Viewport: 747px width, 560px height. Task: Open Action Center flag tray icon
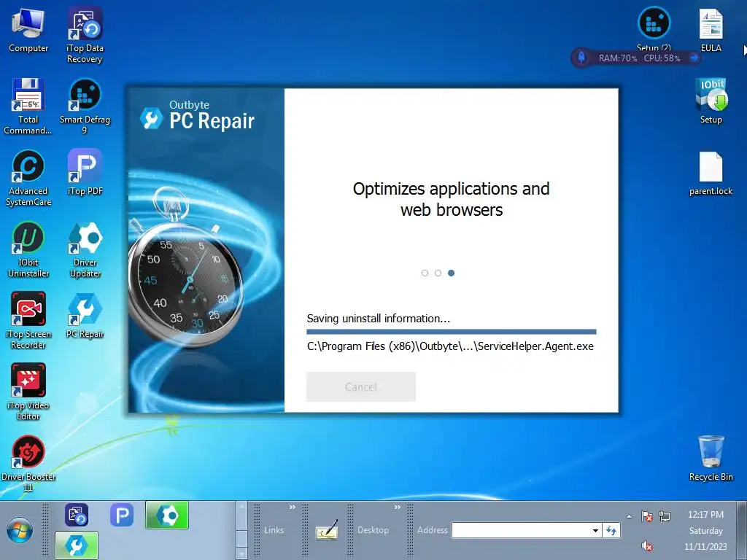pos(647,516)
